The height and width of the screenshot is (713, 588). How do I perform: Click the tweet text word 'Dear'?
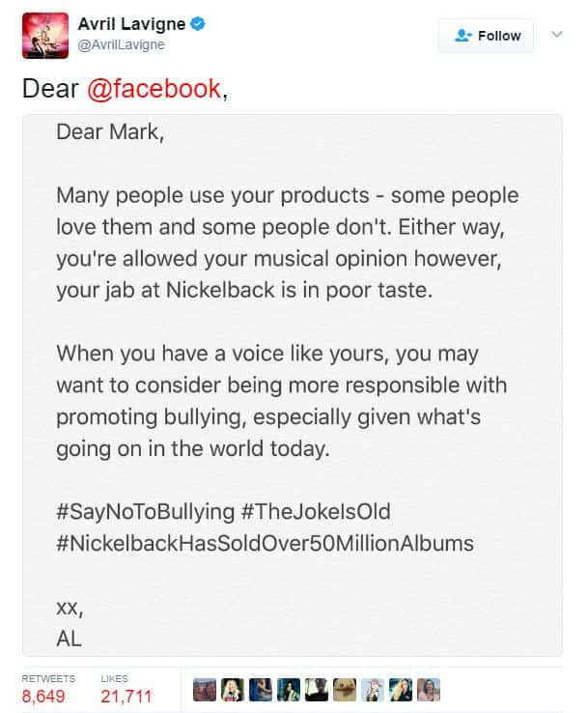(x=50, y=90)
